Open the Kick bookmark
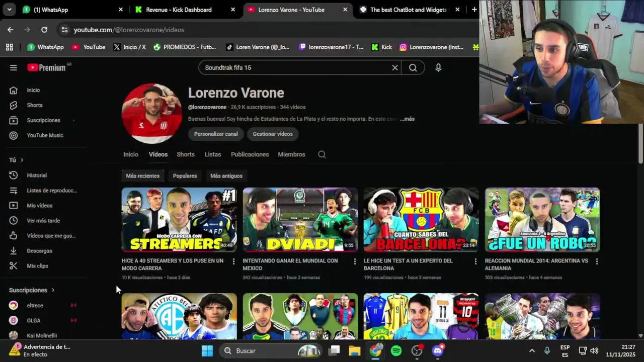This screenshot has width=644, height=362. tap(382, 47)
